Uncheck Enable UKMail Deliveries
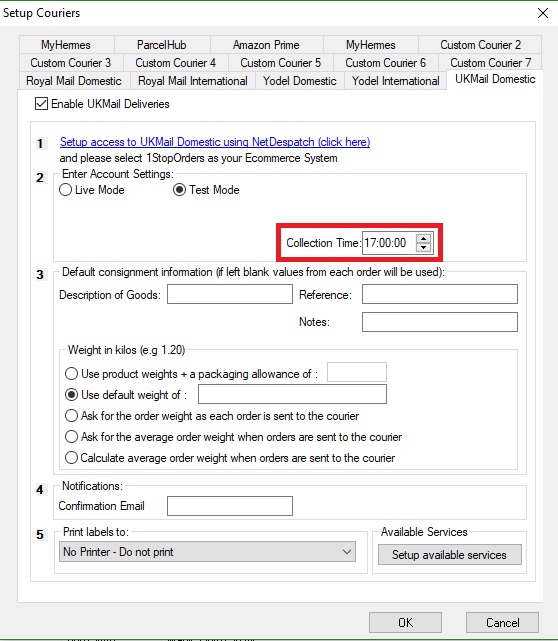Screen dimensions: 558x641 point(41,104)
